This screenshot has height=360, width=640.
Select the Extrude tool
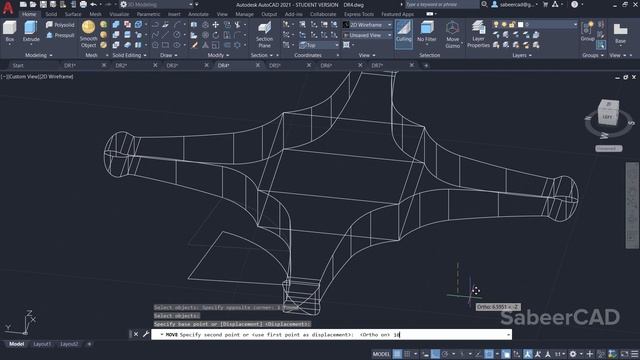coord(31,32)
